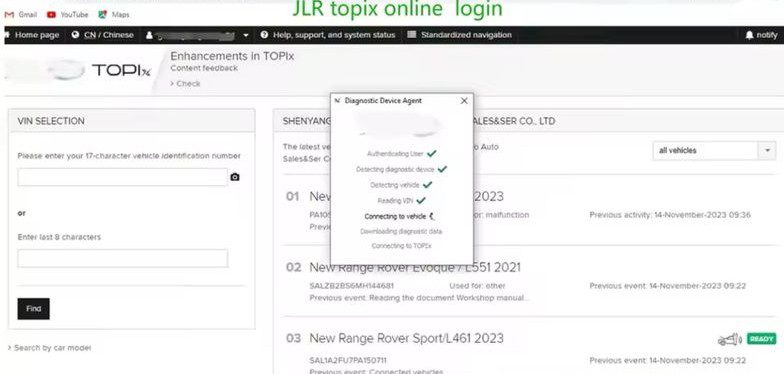Click the Find button
The image size is (784, 374).
coord(34,308)
